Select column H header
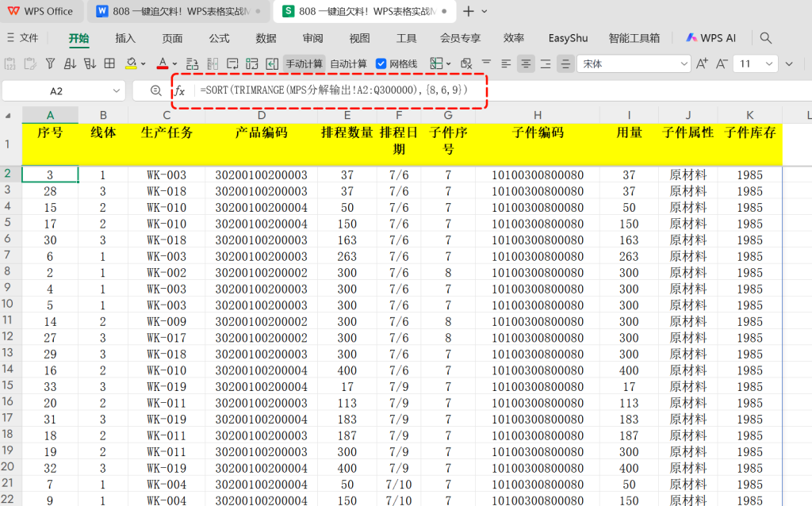812x506 pixels. click(x=537, y=116)
